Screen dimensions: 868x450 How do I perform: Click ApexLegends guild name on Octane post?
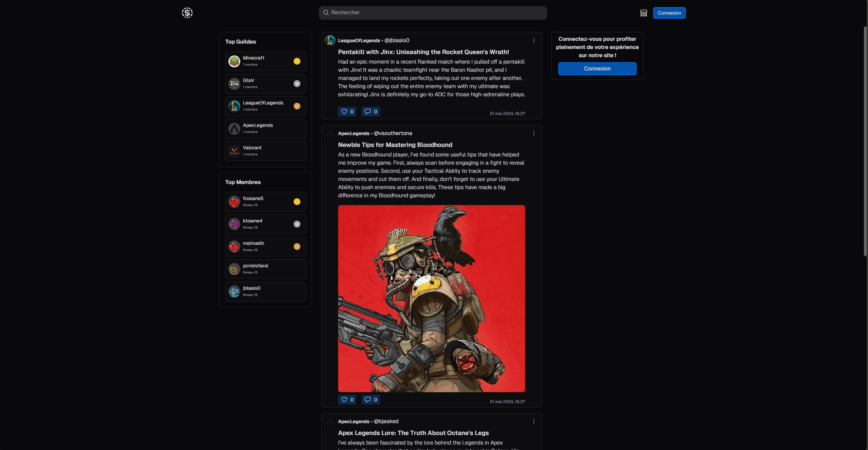(x=353, y=421)
